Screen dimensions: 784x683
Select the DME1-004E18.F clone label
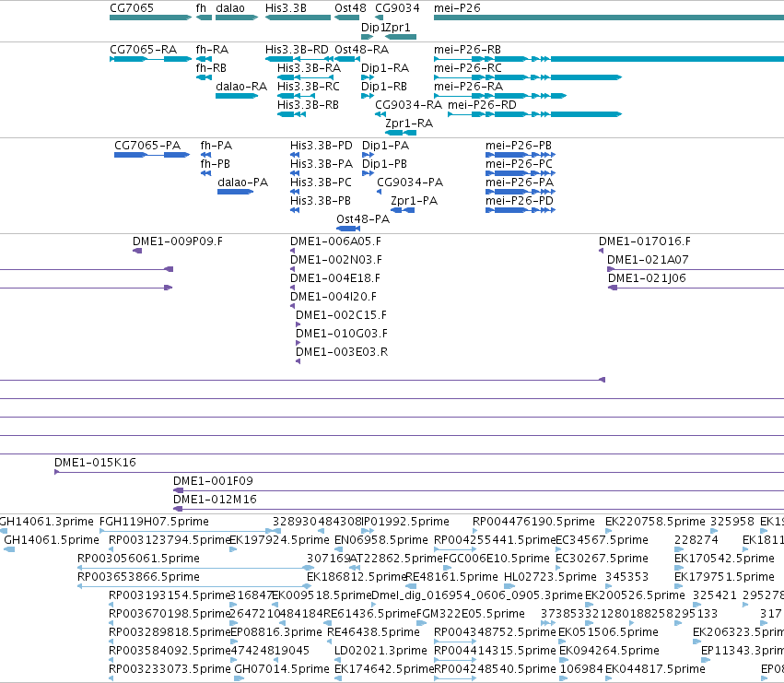tap(335, 278)
